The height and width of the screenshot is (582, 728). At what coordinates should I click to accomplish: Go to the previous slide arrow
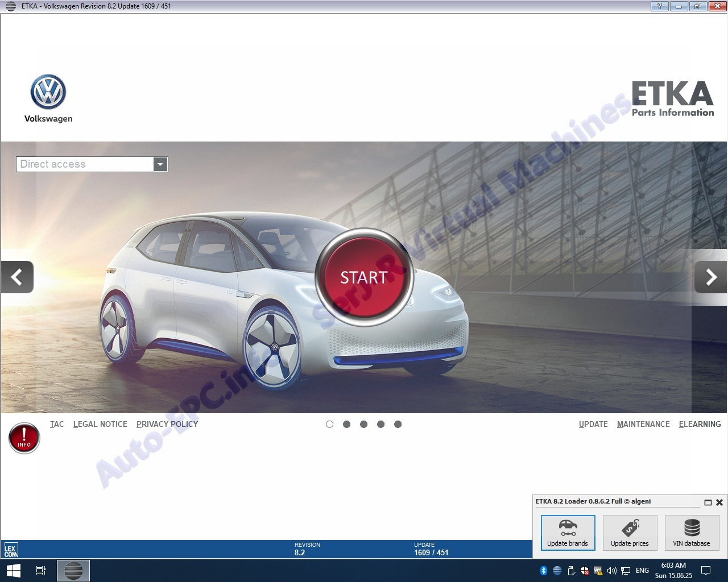17,277
